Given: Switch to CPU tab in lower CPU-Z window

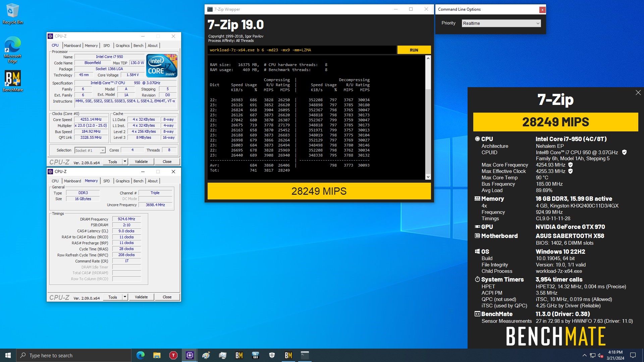Looking at the screenshot, I should 55,181.
